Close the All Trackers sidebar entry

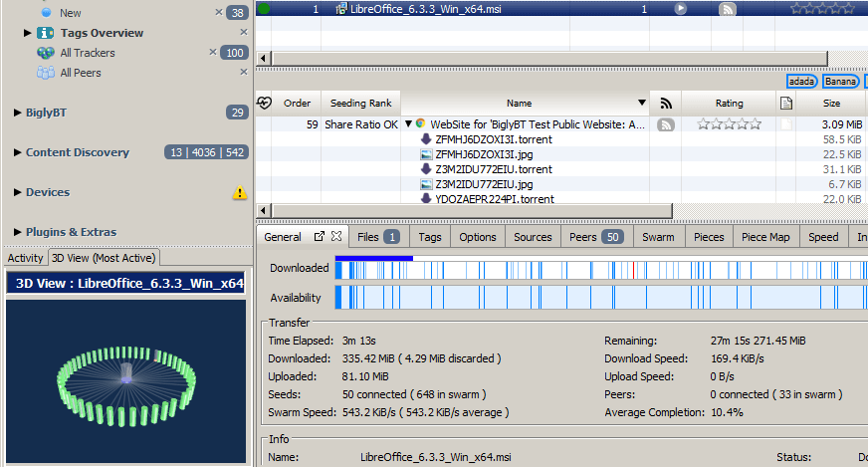point(213,52)
